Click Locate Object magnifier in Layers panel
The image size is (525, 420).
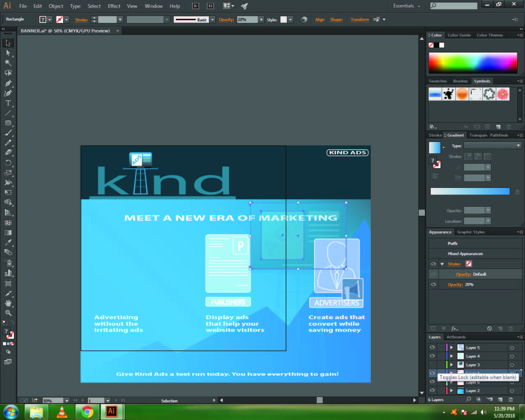coord(468,399)
